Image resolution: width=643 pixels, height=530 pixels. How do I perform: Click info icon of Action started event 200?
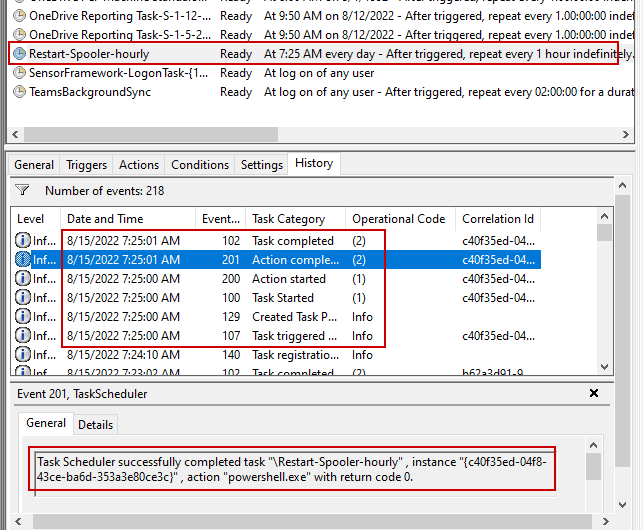[x=24, y=279]
